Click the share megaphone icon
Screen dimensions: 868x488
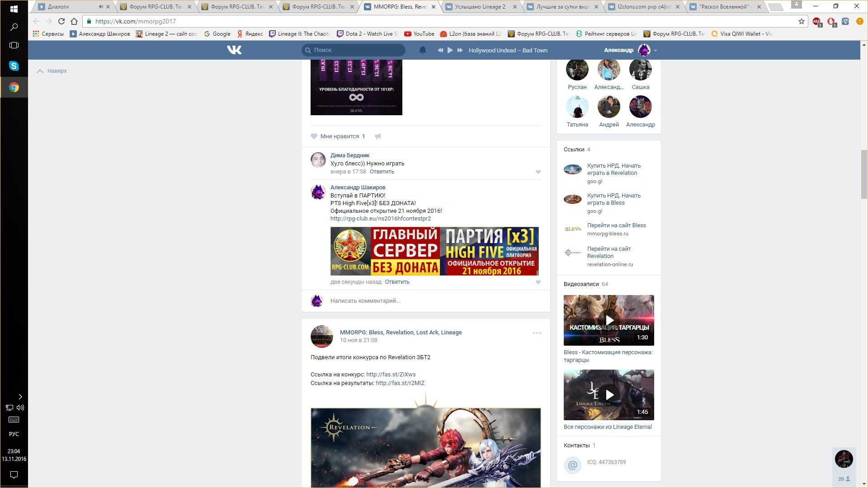(x=378, y=136)
